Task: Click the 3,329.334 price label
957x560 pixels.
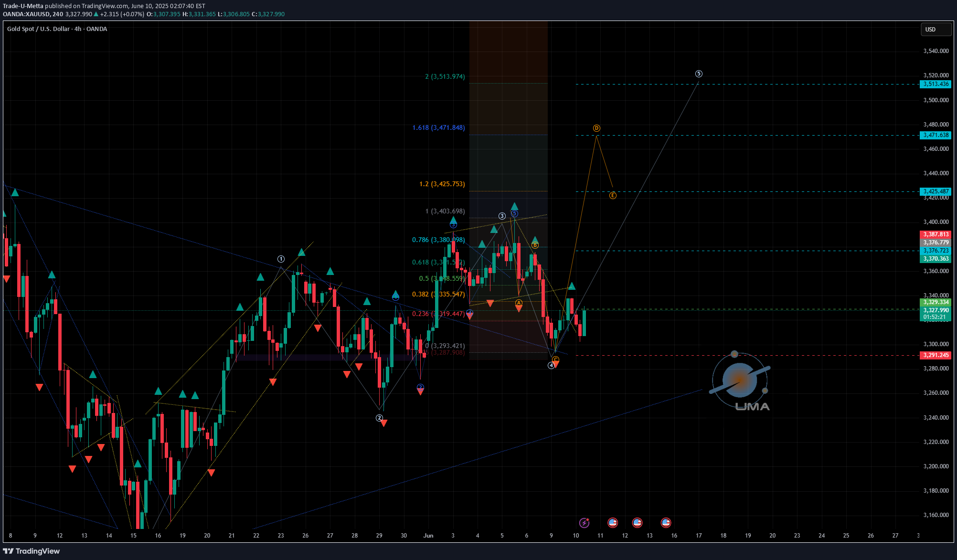Action: tap(936, 302)
